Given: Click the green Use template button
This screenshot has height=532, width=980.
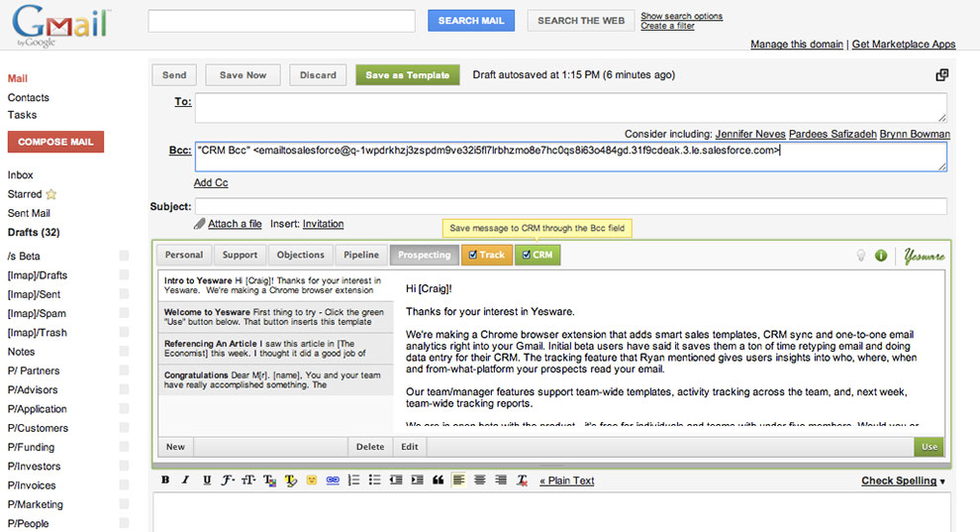Looking at the screenshot, I should 930,447.
